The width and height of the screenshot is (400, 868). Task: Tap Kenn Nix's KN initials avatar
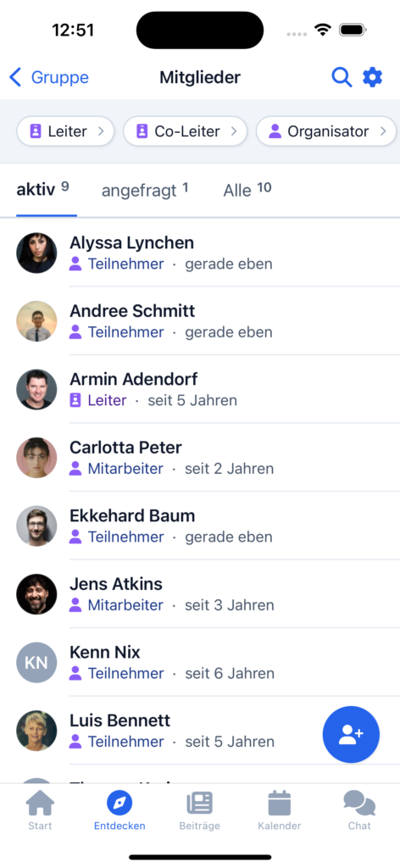[36, 662]
